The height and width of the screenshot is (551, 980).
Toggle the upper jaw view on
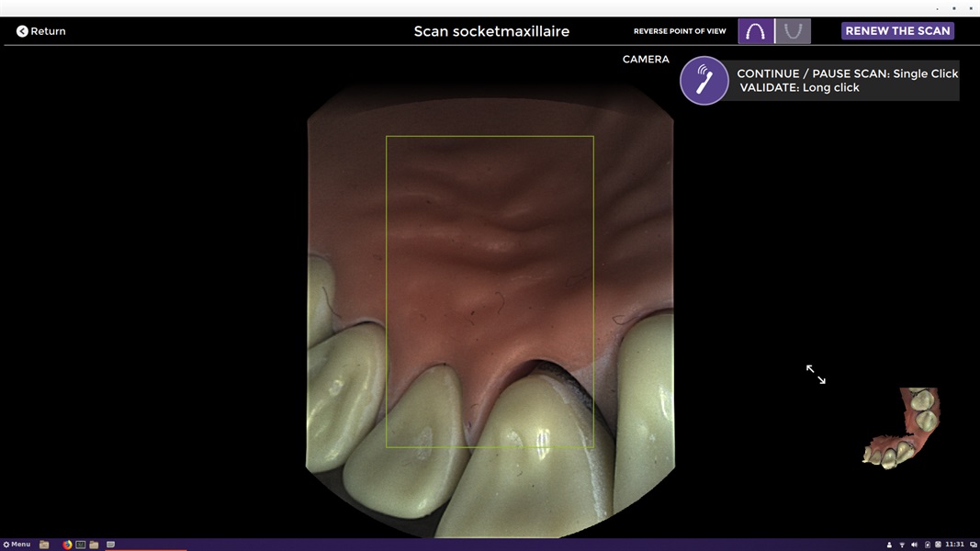point(755,30)
